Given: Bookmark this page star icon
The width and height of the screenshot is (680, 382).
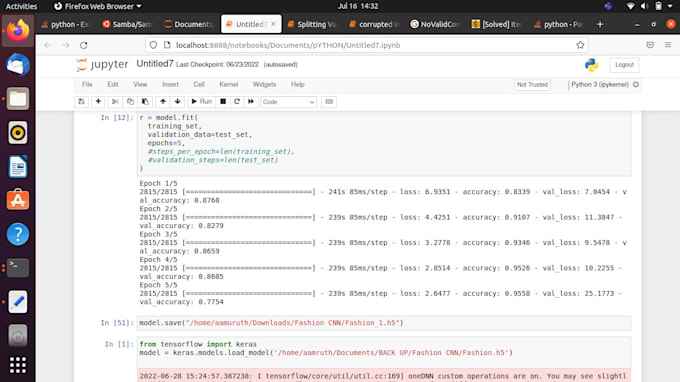Looking at the screenshot, I should point(580,45).
